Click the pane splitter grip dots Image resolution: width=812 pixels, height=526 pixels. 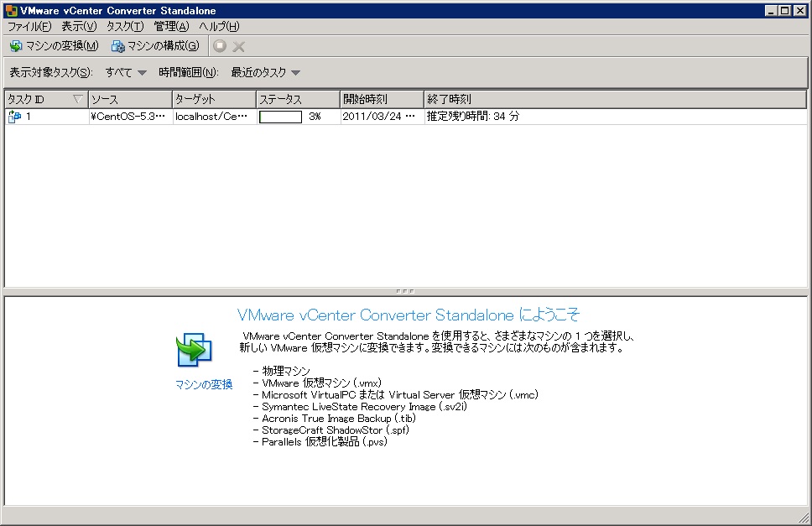(405, 291)
